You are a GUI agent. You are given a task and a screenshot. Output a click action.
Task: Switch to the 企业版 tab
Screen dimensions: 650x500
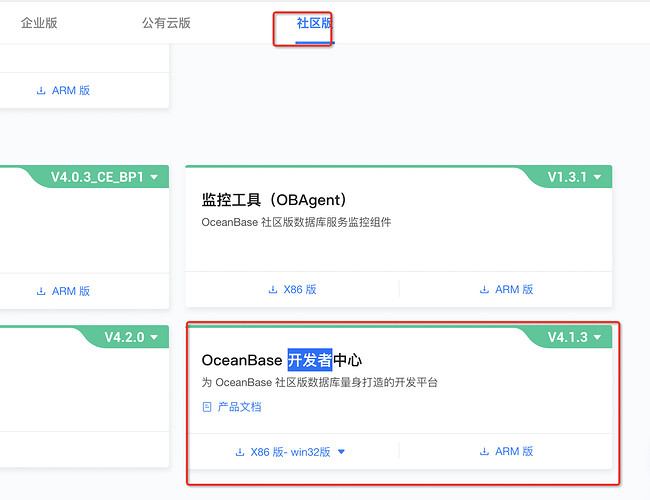[39, 23]
